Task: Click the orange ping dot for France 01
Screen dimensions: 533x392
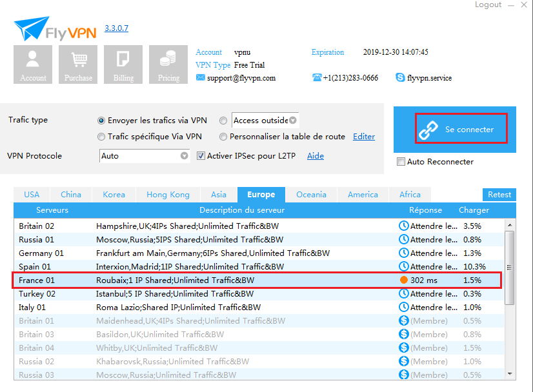Action: 403,280
